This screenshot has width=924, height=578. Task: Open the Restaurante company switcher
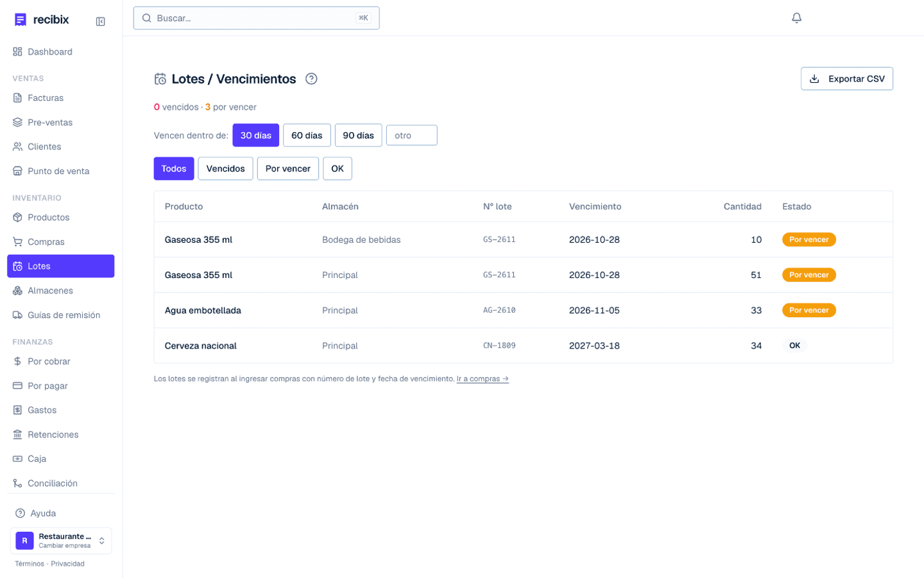click(x=61, y=541)
